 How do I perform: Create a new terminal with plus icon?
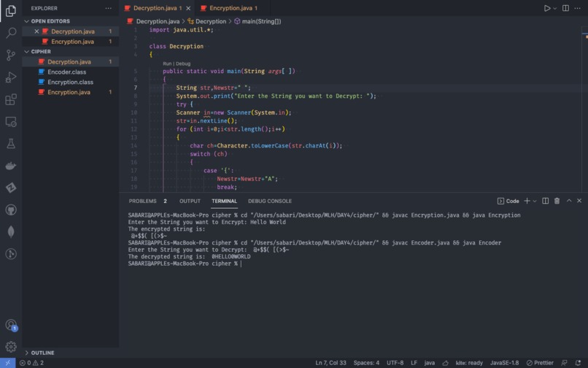point(527,202)
